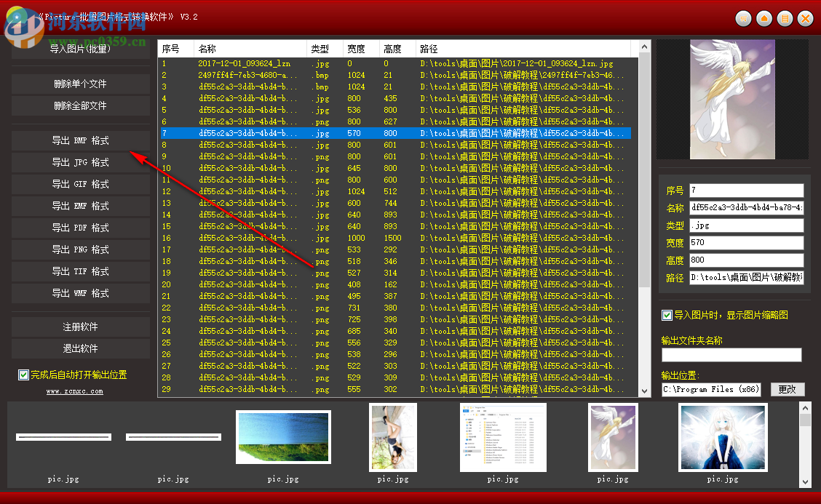Click 删除单个文件 button
The image size is (821, 504).
coord(80,84)
